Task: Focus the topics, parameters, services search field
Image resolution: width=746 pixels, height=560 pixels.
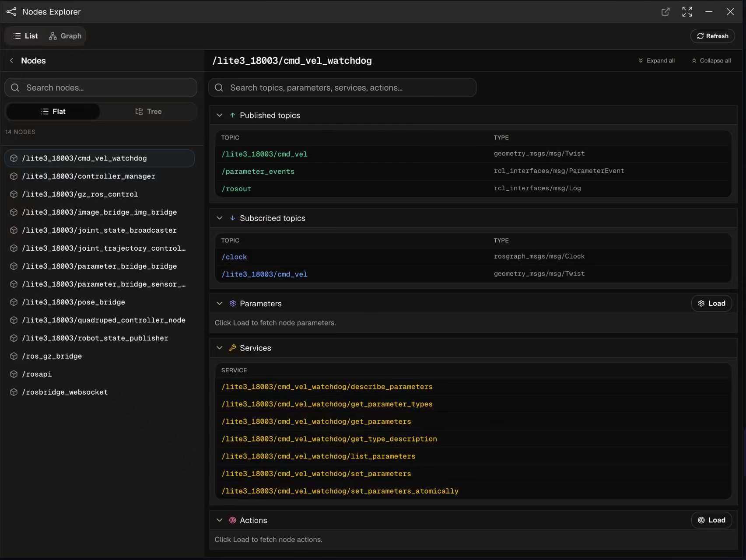Action: pyautogui.click(x=342, y=87)
